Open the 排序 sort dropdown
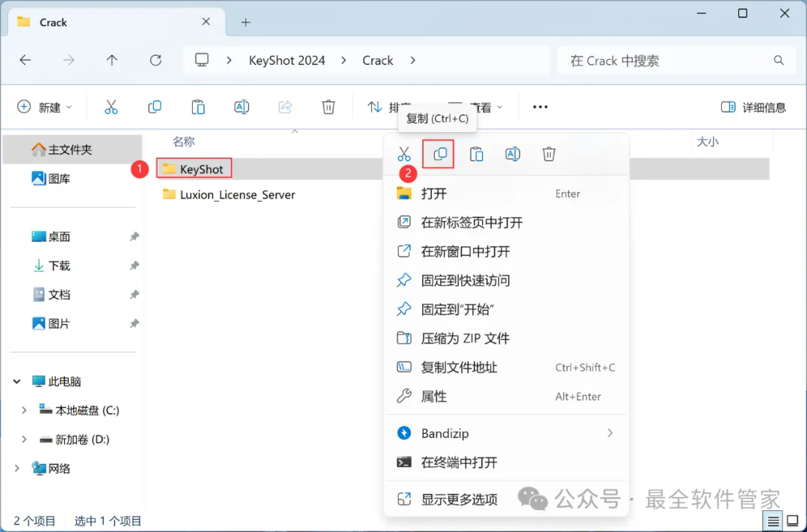This screenshot has height=532, width=807. point(390,107)
